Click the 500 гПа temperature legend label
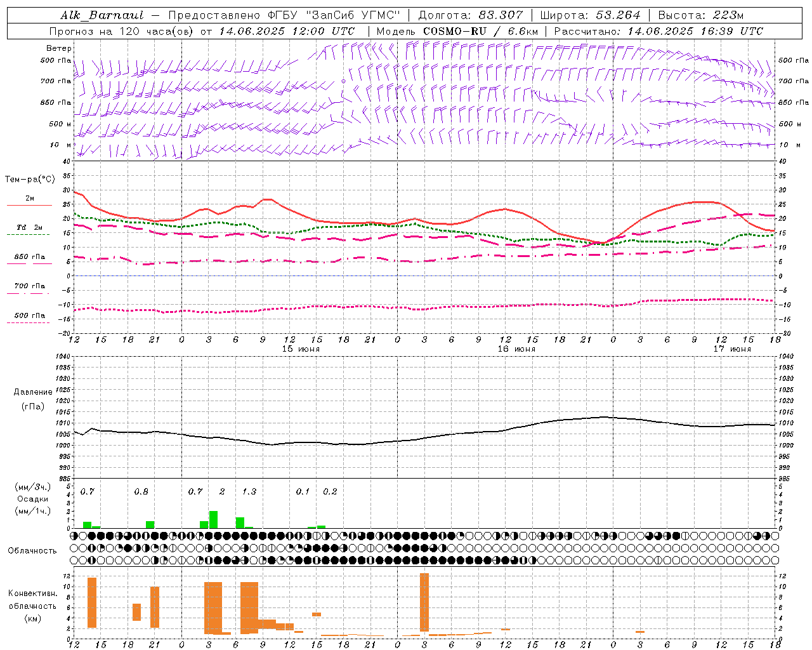The height and width of the screenshot is (650, 812). [30, 315]
